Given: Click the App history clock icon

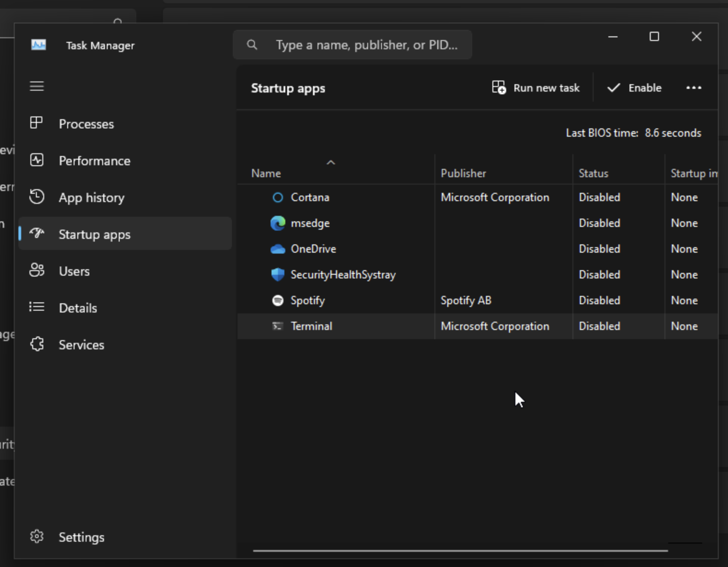Looking at the screenshot, I should (37, 197).
